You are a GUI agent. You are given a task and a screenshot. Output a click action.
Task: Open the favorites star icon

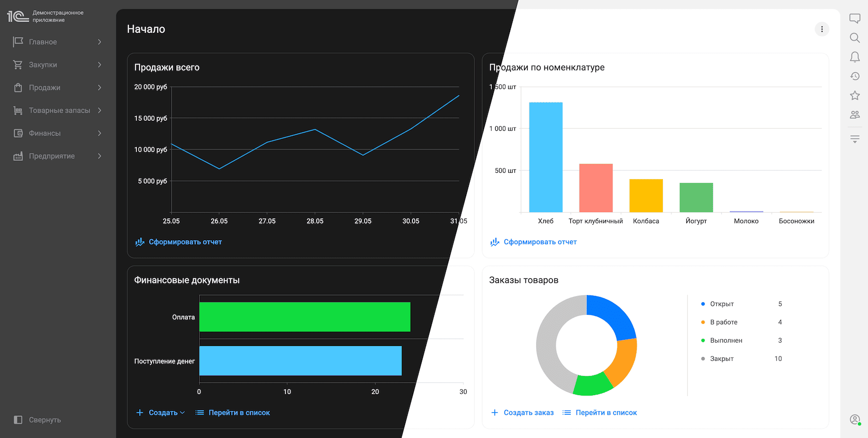coord(855,95)
